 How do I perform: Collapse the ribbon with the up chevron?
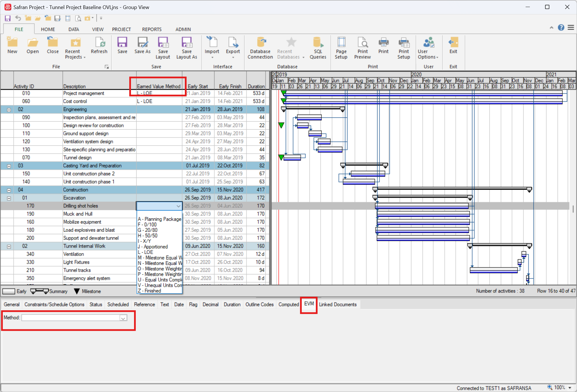(x=551, y=28)
